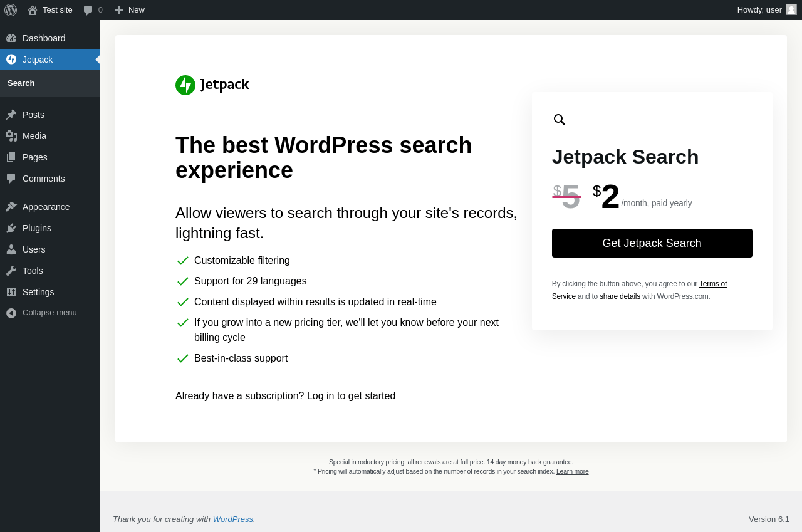
Task: Open user avatar in top right
Action: 791,9
